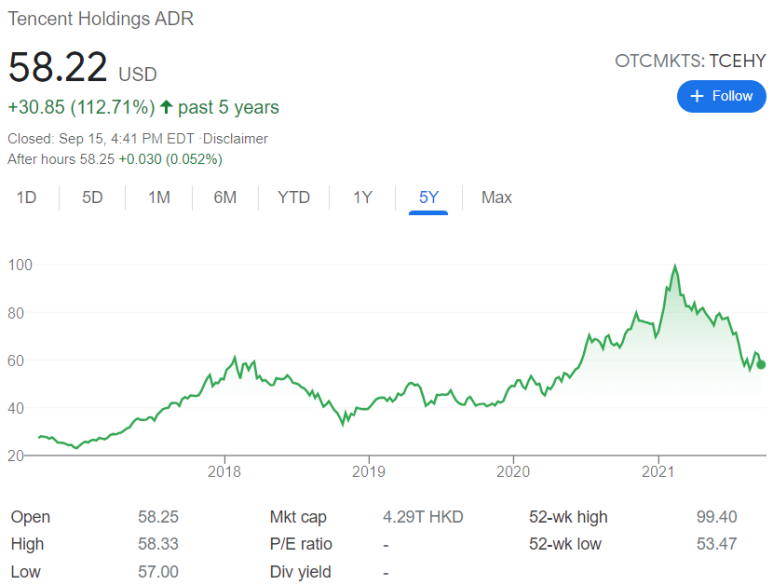The height and width of the screenshot is (585, 773).
Task: Switch to the 6M chart range
Action: (x=225, y=198)
